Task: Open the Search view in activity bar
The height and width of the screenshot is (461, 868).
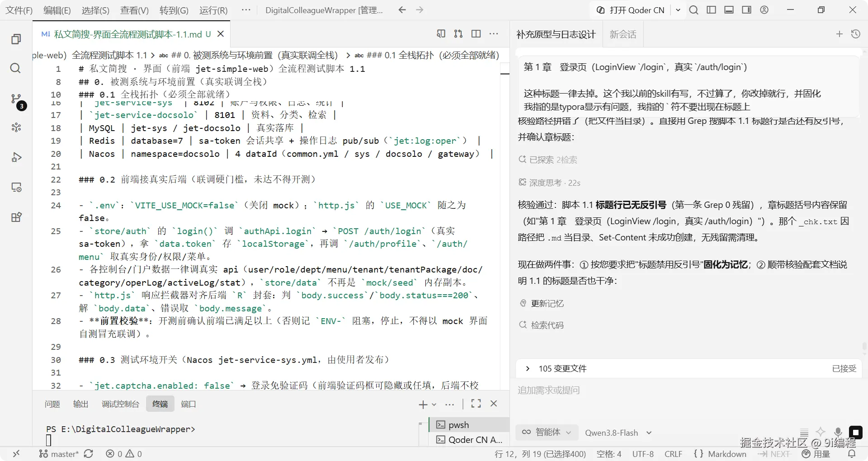Action: coord(16,68)
